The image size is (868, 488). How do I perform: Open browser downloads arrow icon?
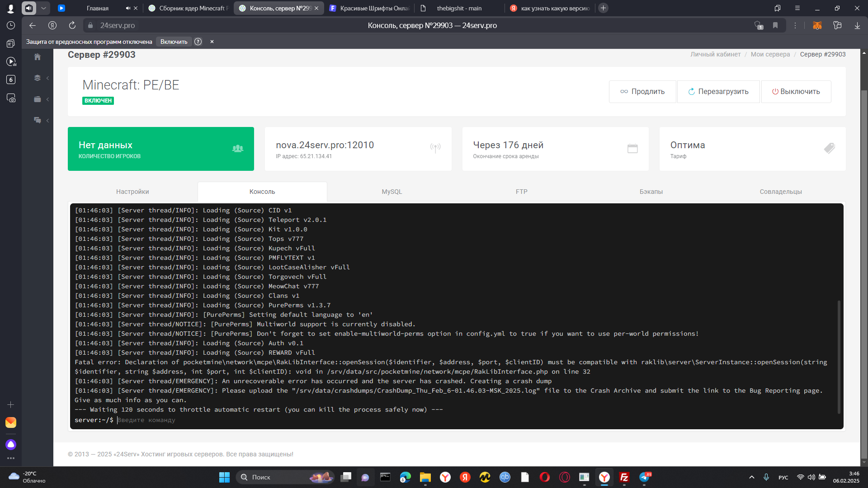pyautogui.click(x=857, y=25)
